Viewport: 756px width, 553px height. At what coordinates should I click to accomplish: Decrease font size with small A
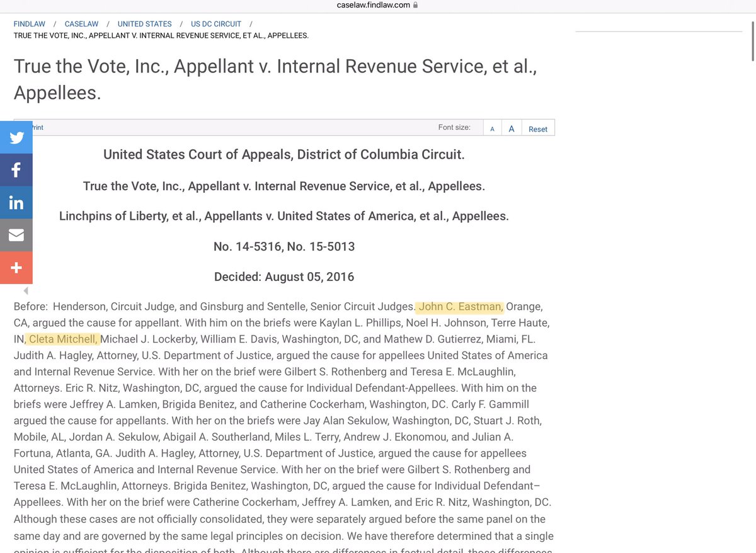coord(493,129)
